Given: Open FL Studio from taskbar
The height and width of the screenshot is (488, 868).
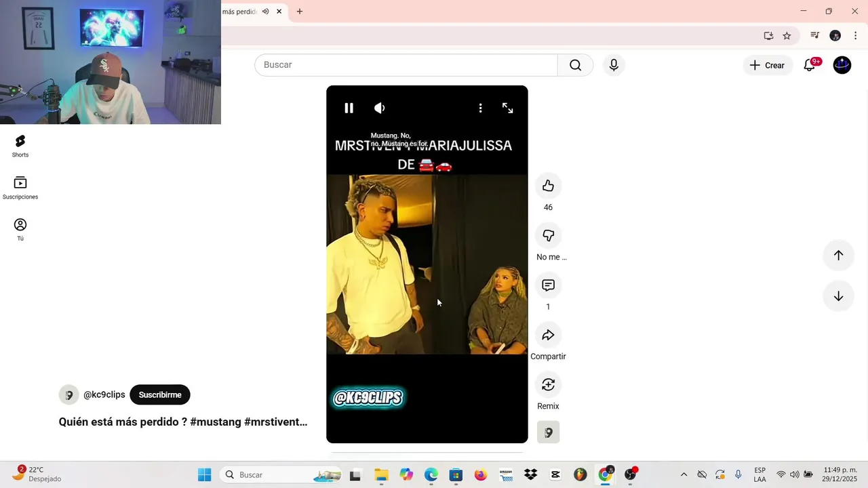Looking at the screenshot, I should 580,475.
